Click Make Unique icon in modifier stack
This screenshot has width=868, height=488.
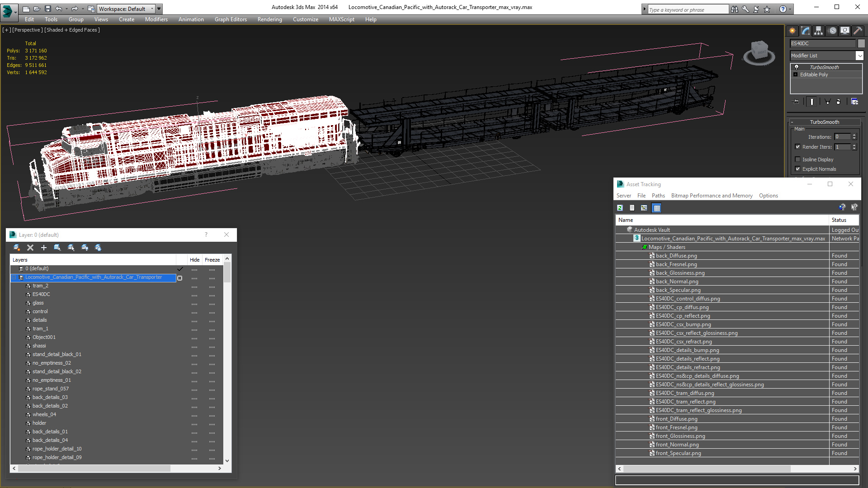[x=827, y=102]
